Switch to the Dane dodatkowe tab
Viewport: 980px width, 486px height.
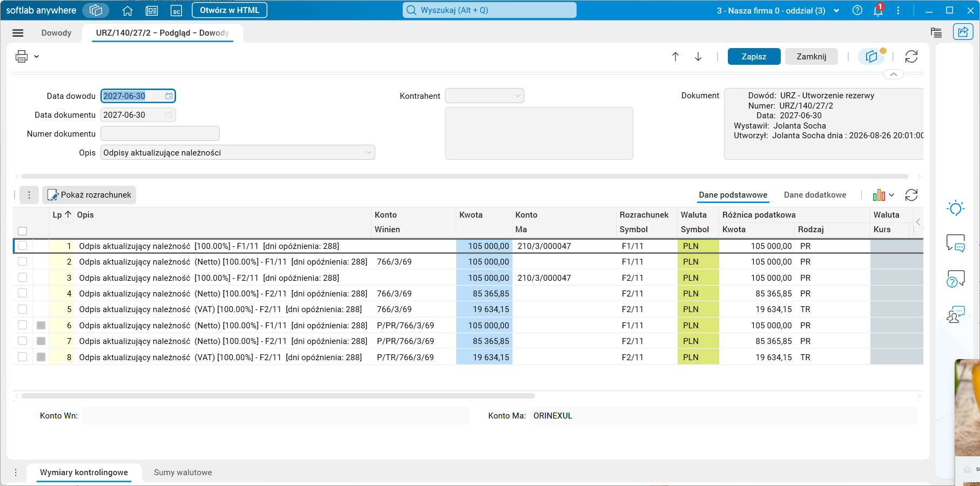click(815, 195)
